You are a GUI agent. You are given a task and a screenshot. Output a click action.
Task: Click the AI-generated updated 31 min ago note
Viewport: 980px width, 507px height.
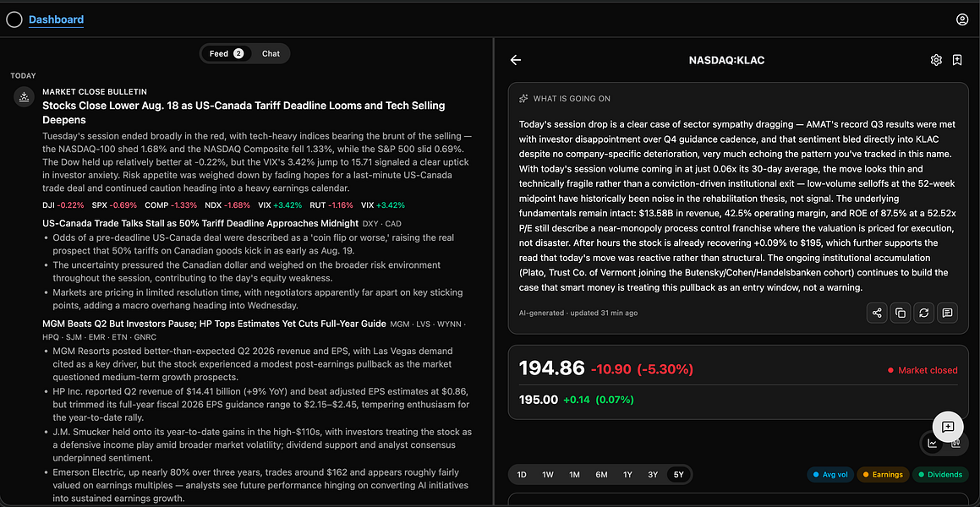point(578,313)
